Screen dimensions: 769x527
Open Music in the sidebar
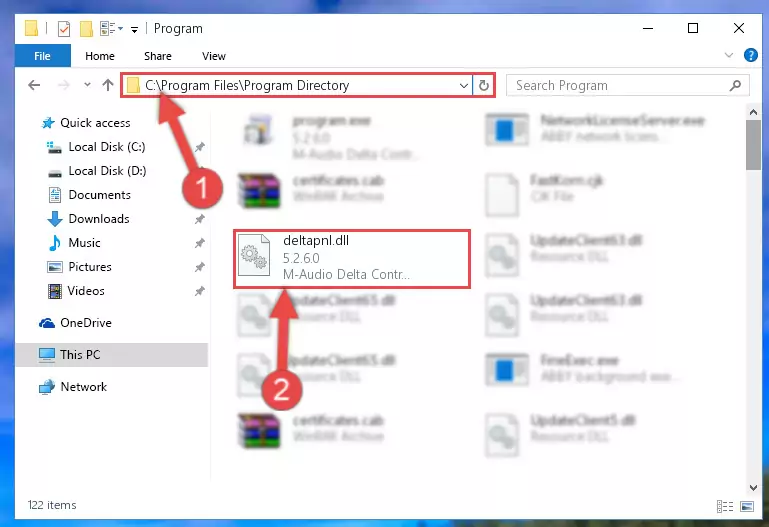pyautogui.click(x=84, y=243)
